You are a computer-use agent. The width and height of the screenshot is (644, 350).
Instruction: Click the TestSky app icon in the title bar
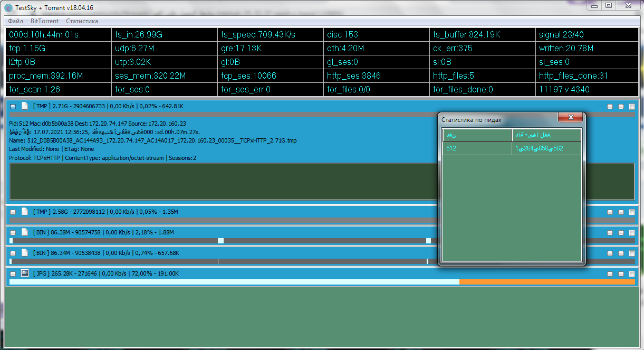8,6
